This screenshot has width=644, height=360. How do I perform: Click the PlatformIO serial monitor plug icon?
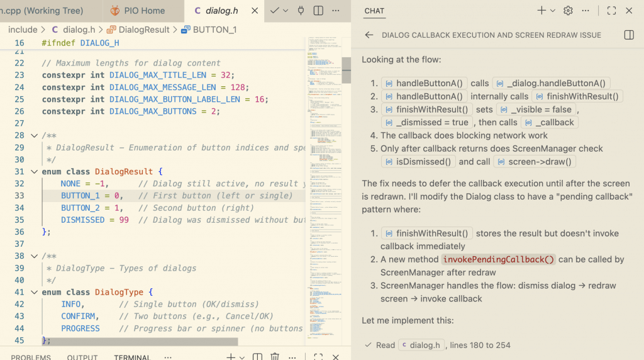click(301, 11)
